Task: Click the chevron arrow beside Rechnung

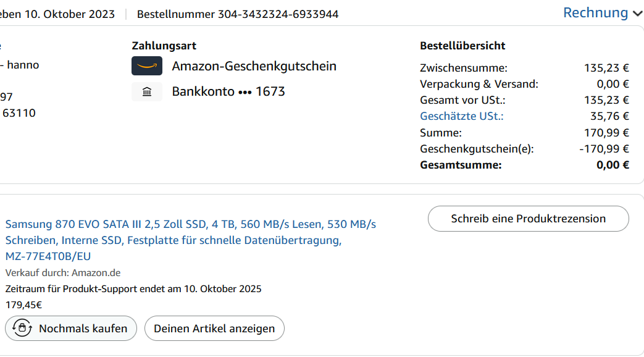Action: click(638, 13)
